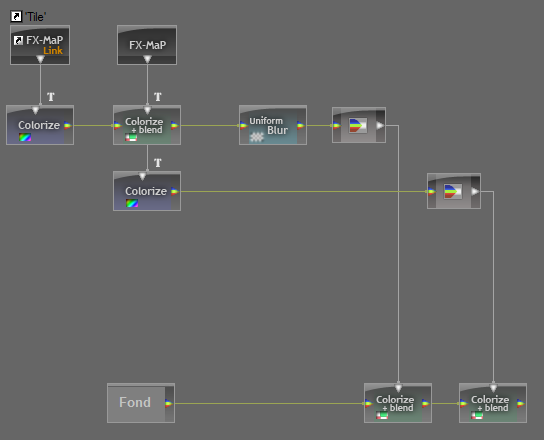Click output arrow of Colorize under FX-MaP Link
The image size is (544, 440).
68,125
